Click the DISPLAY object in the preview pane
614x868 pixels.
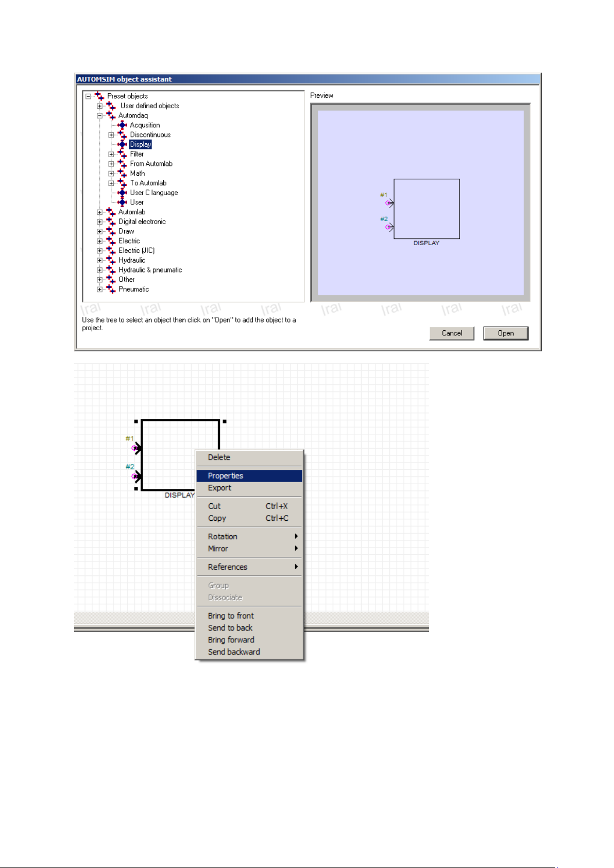[x=427, y=209]
